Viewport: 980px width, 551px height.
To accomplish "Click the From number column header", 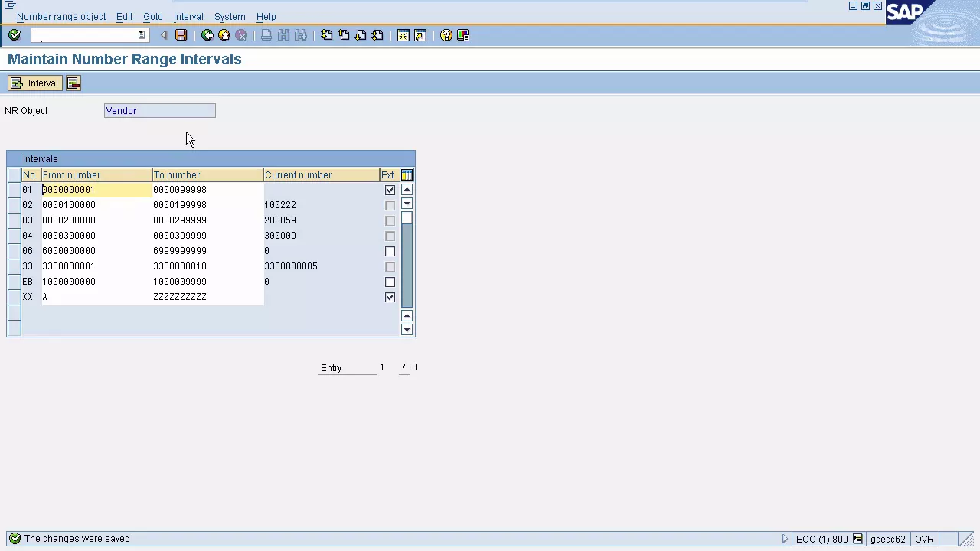I will click(x=96, y=175).
